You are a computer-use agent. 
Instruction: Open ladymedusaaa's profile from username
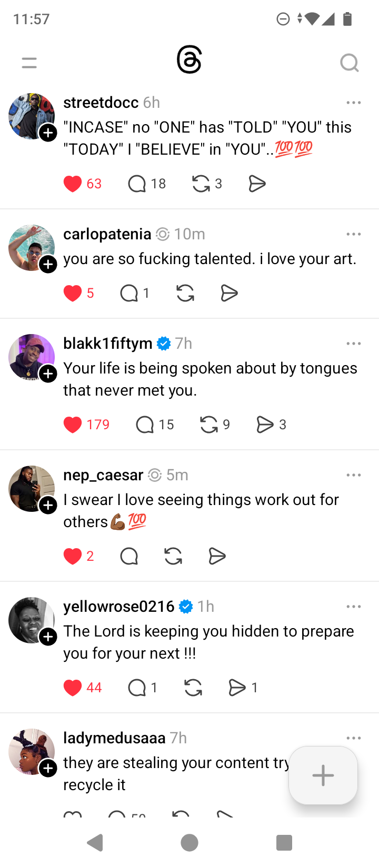pos(114,738)
